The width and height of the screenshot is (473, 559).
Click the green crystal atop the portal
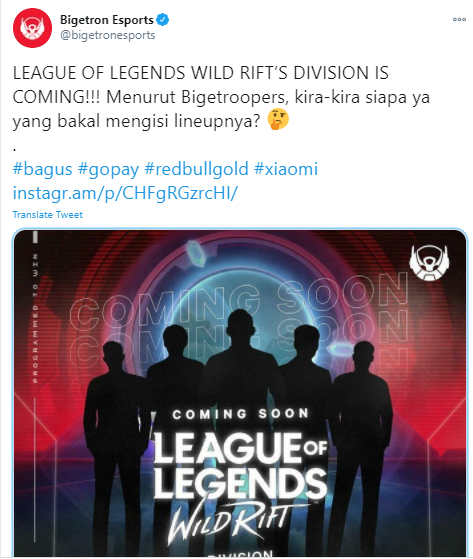(x=195, y=254)
